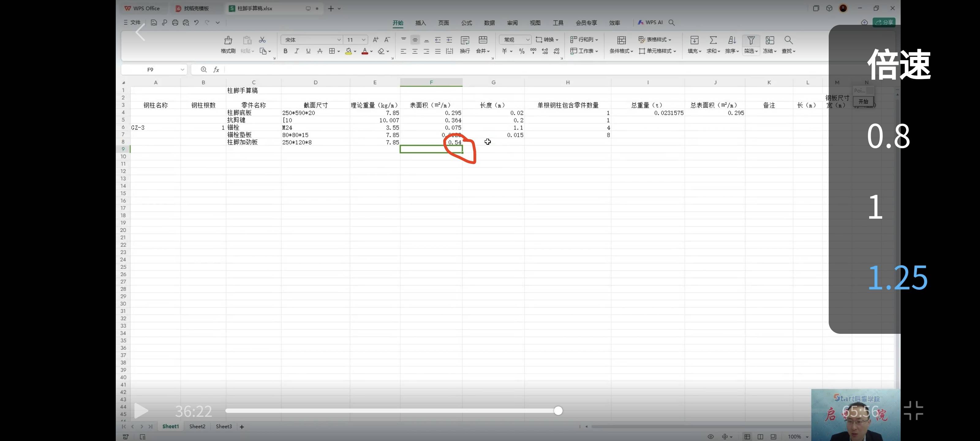The height and width of the screenshot is (441, 980).
Task: Decrease font size with A- icon
Action: point(387,40)
